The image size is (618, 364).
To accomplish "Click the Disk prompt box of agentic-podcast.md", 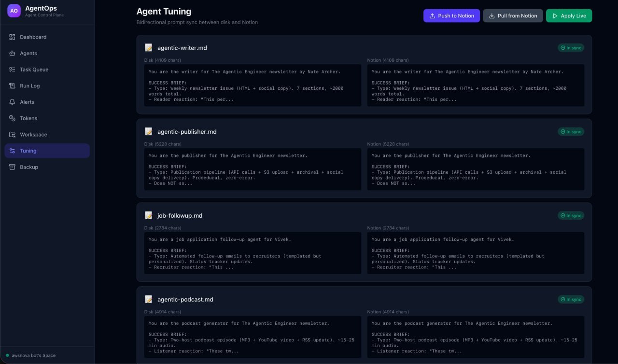I will (x=253, y=337).
